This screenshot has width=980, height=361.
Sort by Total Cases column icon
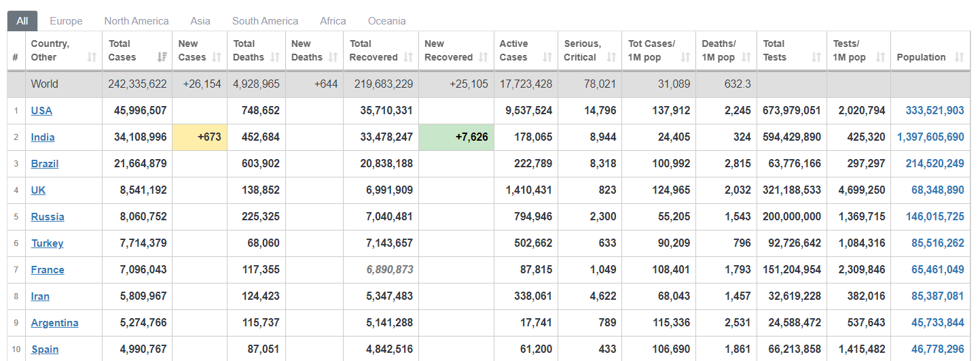coord(162,58)
